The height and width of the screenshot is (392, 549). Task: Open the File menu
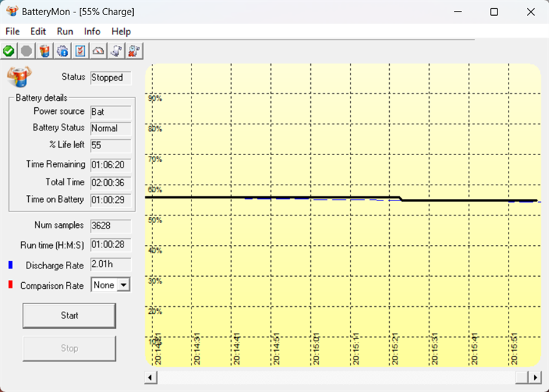[13, 32]
